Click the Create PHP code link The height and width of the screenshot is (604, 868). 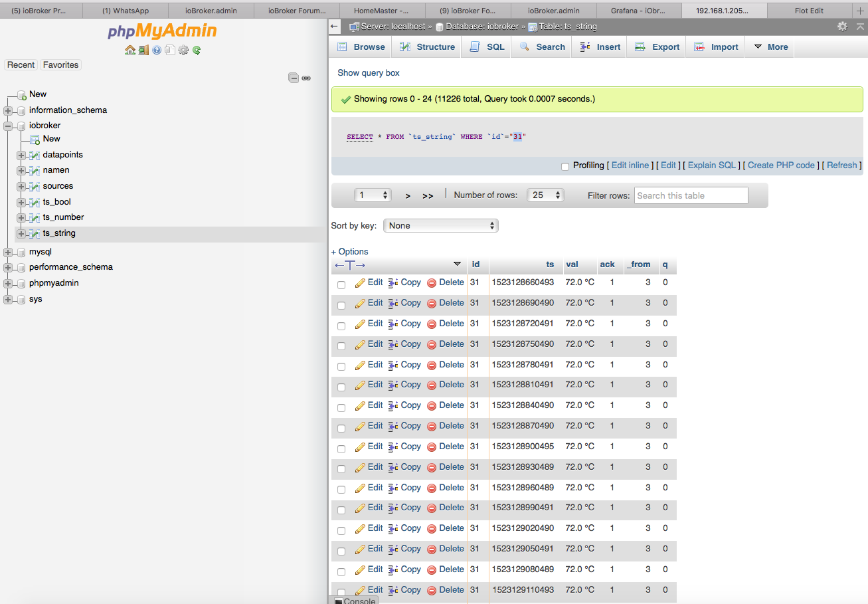pos(781,165)
